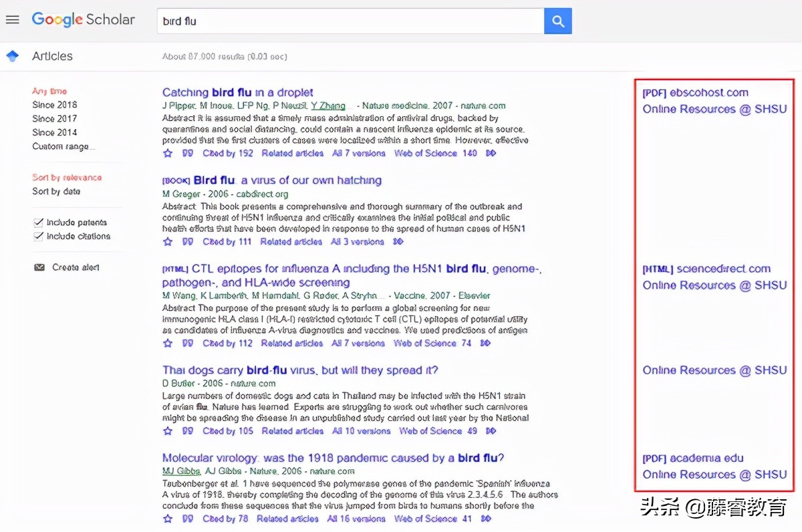This screenshot has height=532, width=802.
Task: Cite 'Catching bird flu in a droplet' quote icon
Action: 188,153
